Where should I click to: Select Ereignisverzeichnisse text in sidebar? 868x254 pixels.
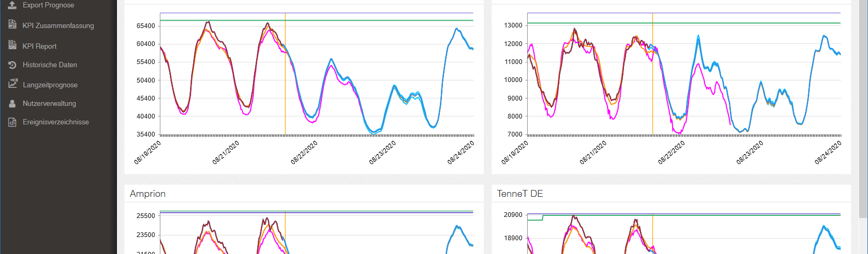56,122
